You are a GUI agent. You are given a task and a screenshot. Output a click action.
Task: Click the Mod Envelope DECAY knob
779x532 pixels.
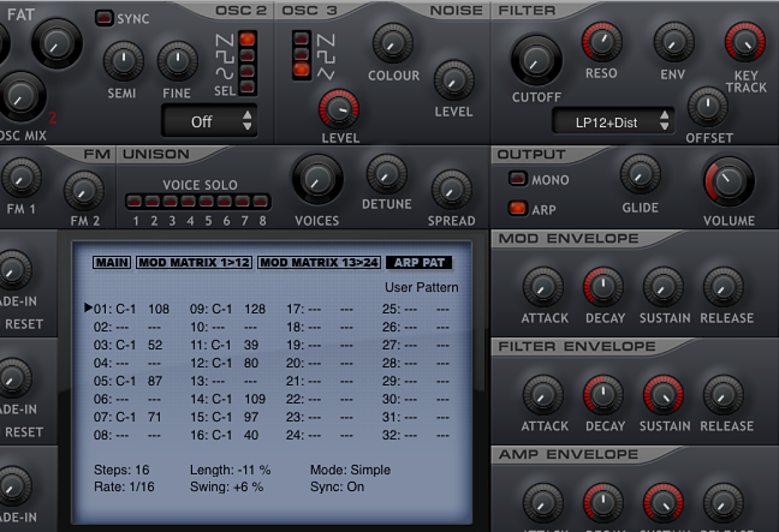(x=603, y=287)
